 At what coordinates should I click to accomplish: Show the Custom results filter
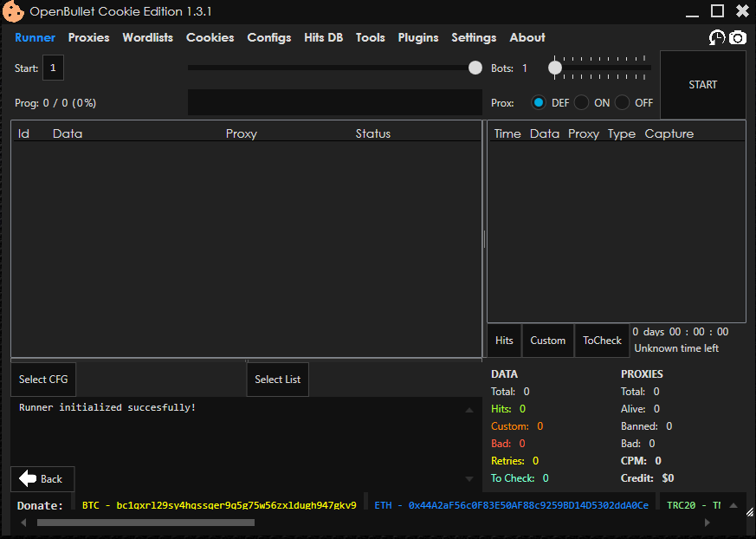(x=547, y=341)
